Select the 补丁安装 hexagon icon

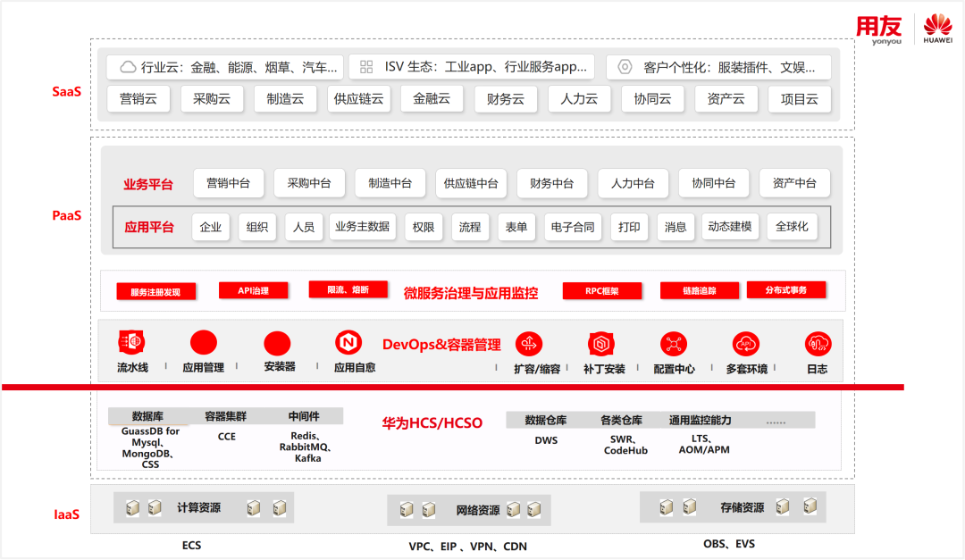(x=601, y=344)
